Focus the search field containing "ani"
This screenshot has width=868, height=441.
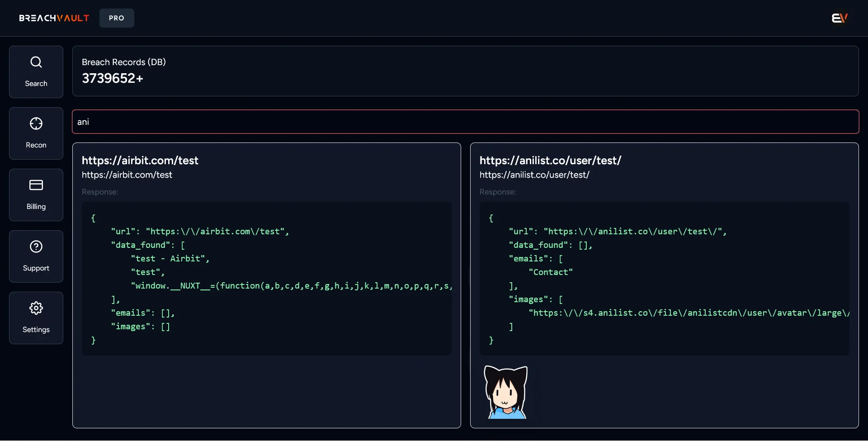click(x=465, y=122)
